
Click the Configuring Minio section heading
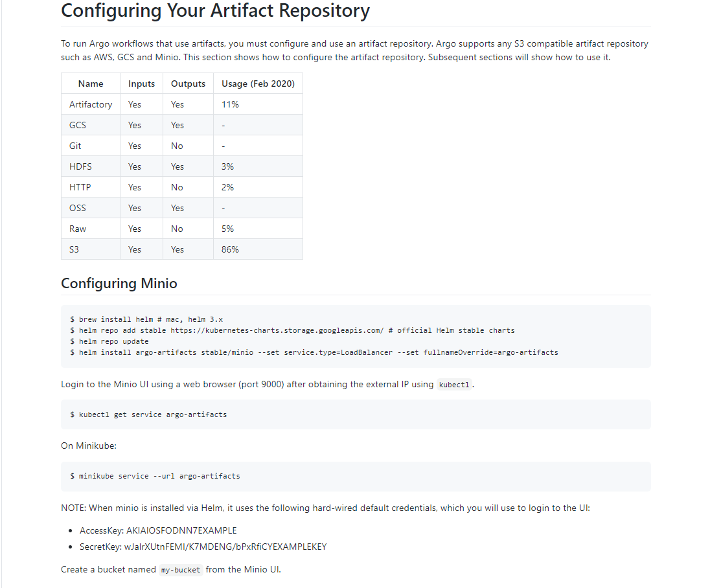click(119, 284)
